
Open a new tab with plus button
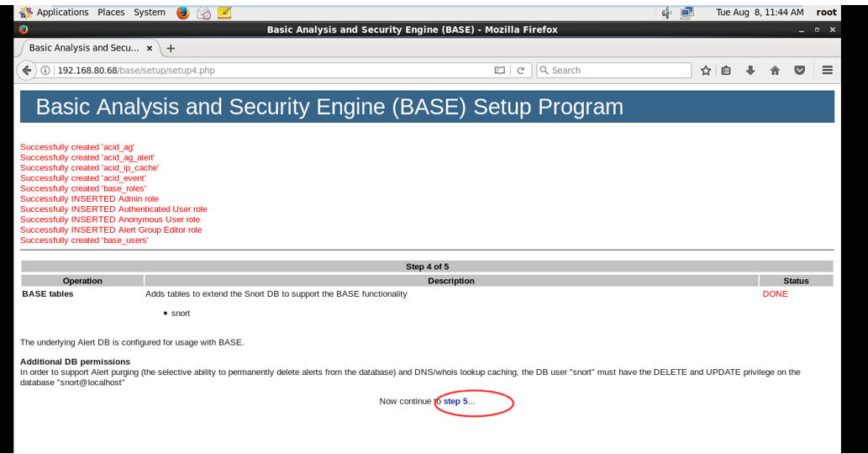(171, 48)
